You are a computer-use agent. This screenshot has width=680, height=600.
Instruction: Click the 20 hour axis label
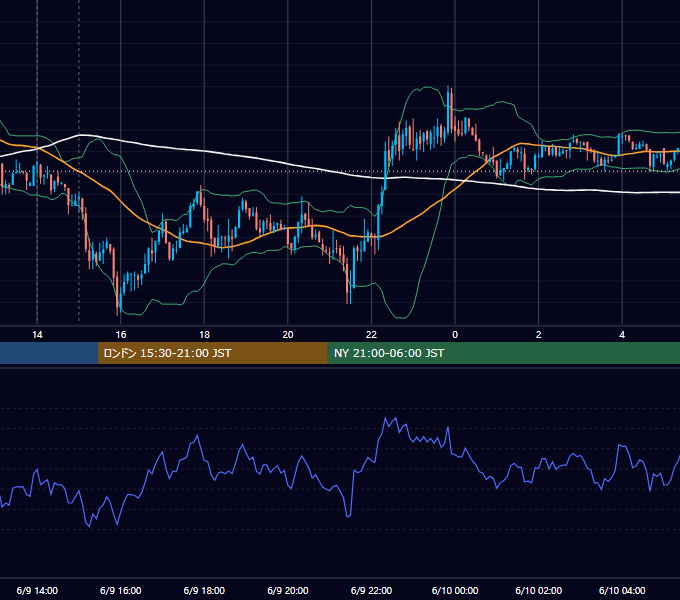click(x=288, y=335)
